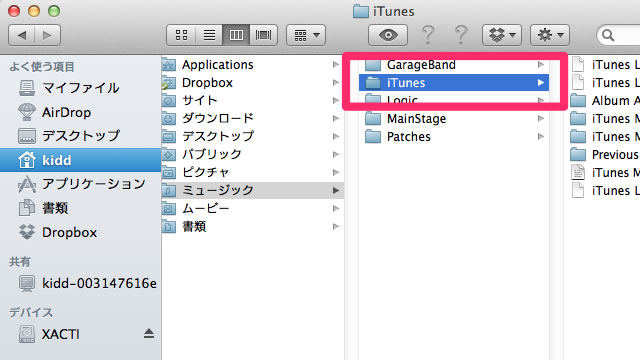Select the GarageBand folder
This screenshot has height=360, width=640.
453,64
